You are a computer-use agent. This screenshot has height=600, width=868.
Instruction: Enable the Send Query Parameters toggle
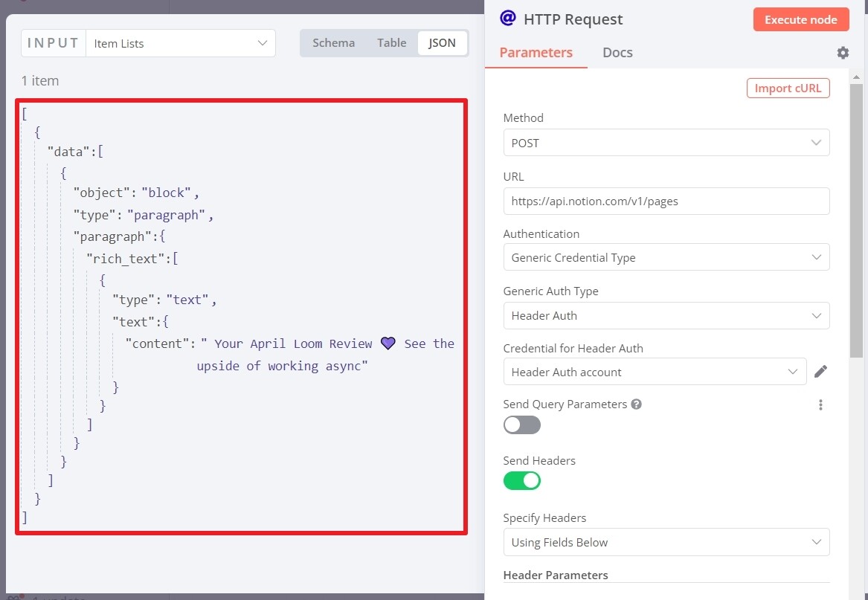521,425
